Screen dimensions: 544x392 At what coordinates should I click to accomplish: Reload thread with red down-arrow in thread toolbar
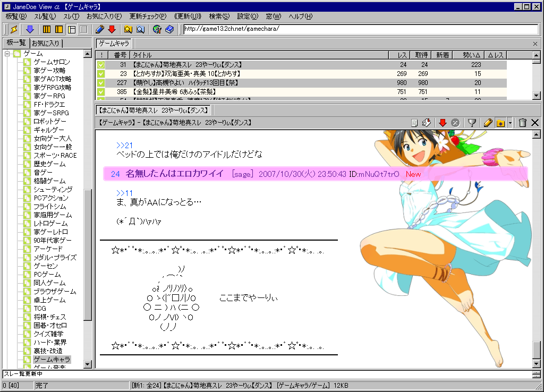[443, 123]
